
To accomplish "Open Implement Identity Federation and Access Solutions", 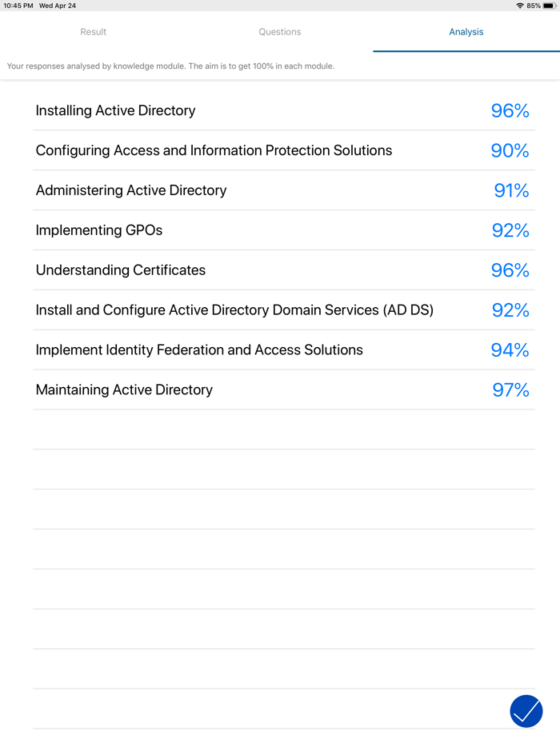I will pyautogui.click(x=198, y=350).
